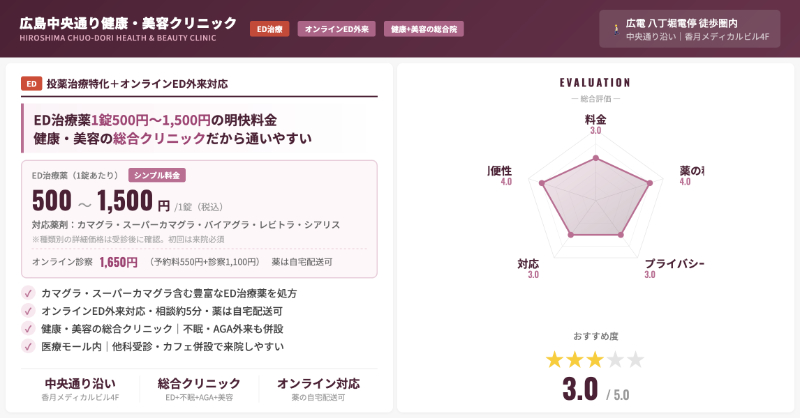The image size is (800, 418).
Task: Click the 対応 point on radar chart
Action: pyautogui.click(x=570, y=235)
